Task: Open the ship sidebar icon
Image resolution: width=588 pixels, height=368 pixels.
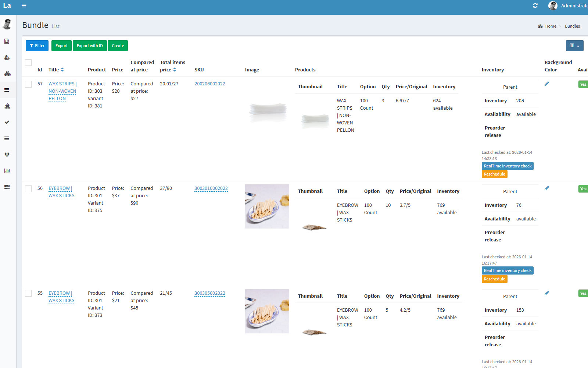Action: point(7,106)
